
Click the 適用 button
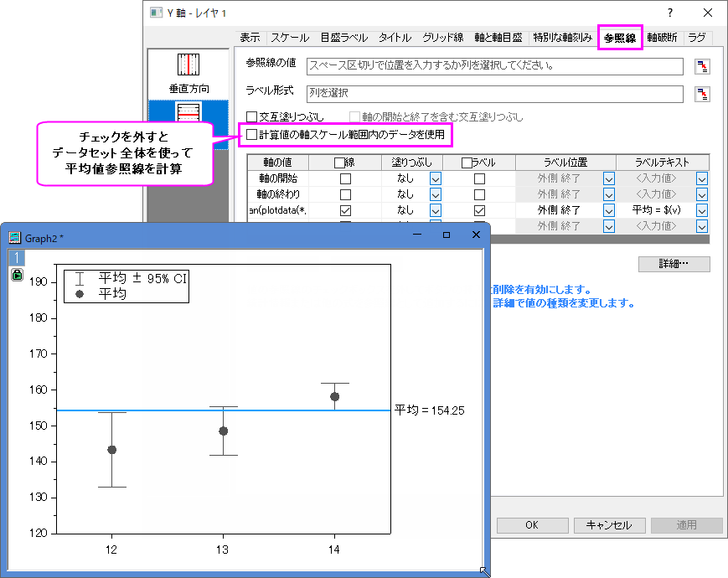(686, 525)
